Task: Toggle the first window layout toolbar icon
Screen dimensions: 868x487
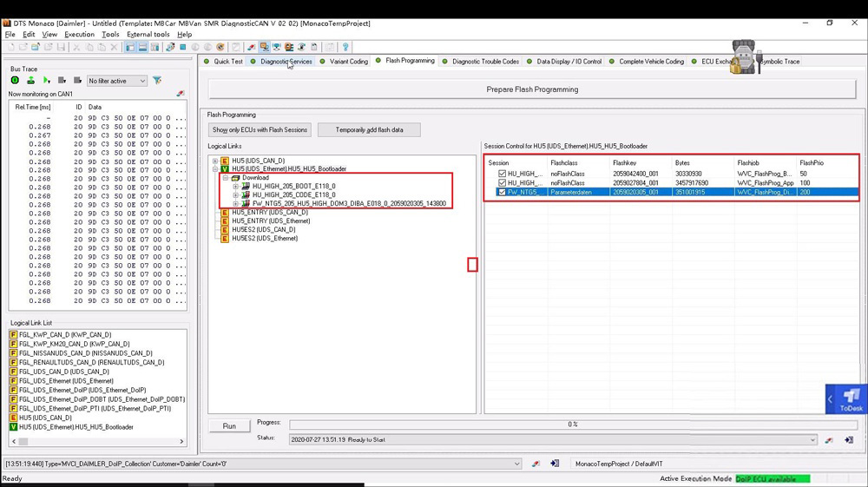Action: [130, 47]
